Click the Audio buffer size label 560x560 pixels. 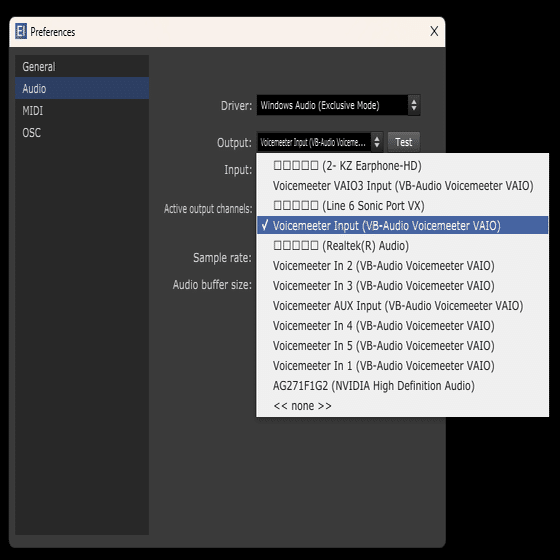[x=212, y=285]
